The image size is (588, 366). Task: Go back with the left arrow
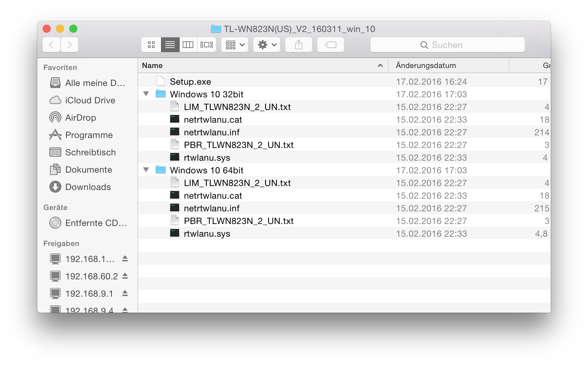point(51,45)
